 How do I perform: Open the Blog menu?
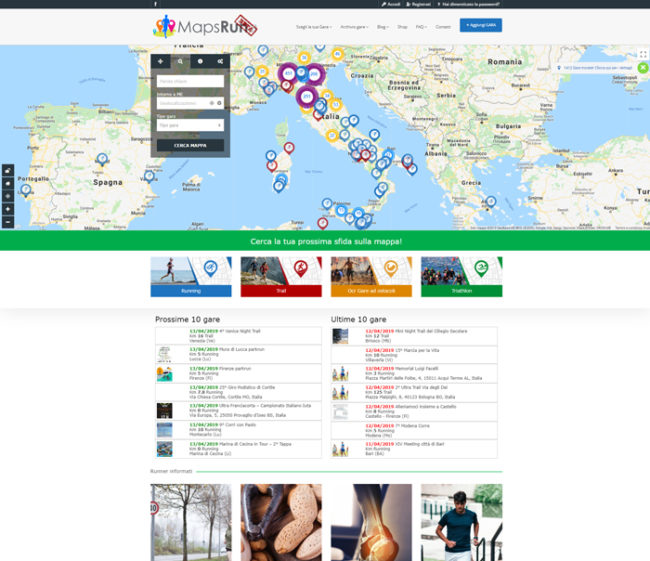click(383, 26)
